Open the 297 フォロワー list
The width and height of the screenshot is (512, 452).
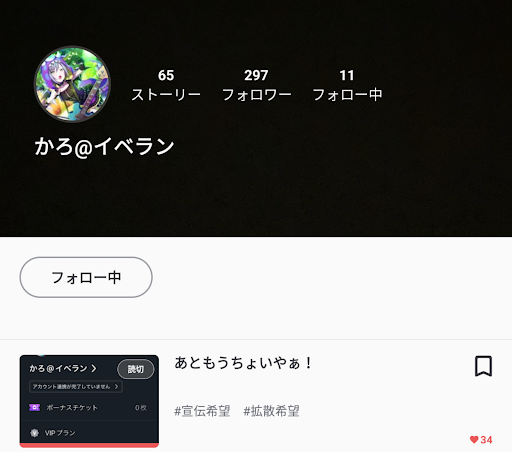pos(256,85)
